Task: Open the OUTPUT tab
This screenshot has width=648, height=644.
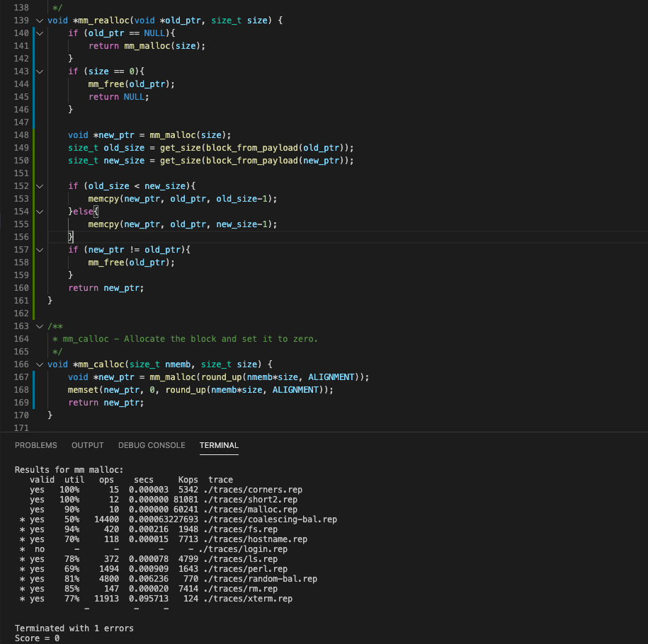Action: tap(87, 445)
